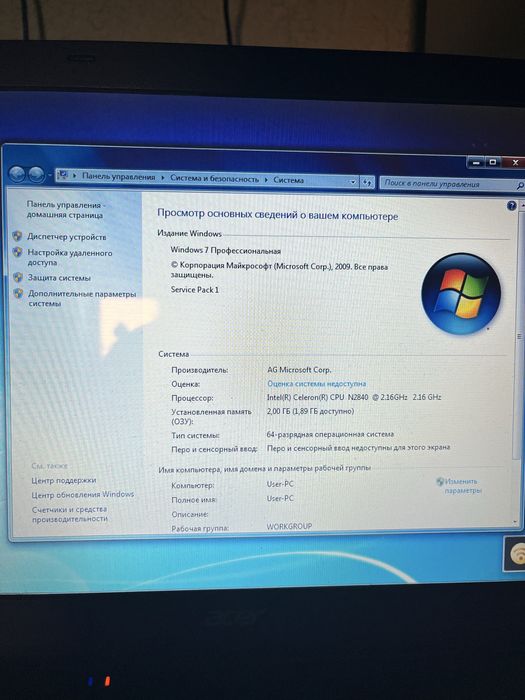The width and height of the screenshot is (525, 700).
Task: Expand arrow after Система и безопасность breadcrumb
Action: (266, 179)
